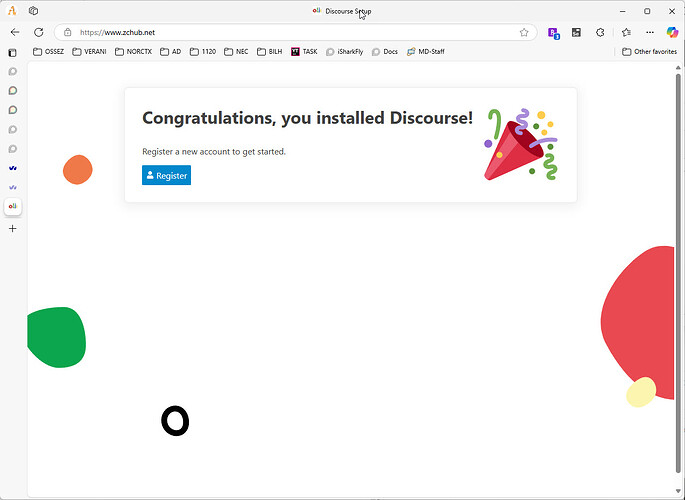Viewport: 685px width, 500px height.
Task: Open the OSSEZ favorites folder
Action: [48, 52]
